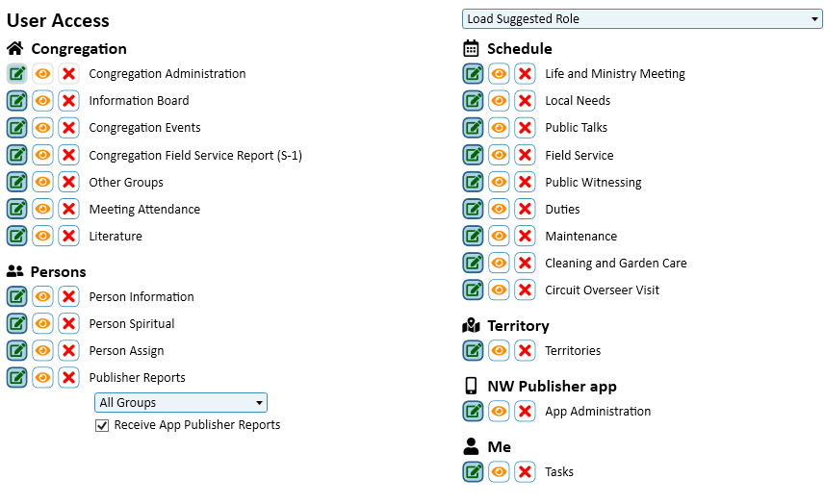The width and height of the screenshot is (824, 504).
Task: Deny access to Public Talks
Action: pyautogui.click(x=525, y=128)
